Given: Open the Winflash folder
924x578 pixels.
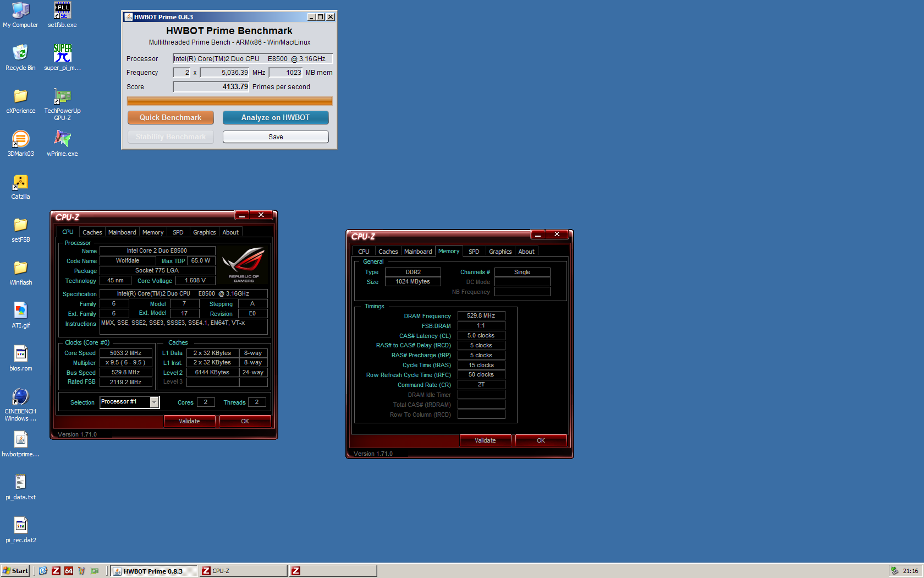Looking at the screenshot, I should (x=20, y=272).
